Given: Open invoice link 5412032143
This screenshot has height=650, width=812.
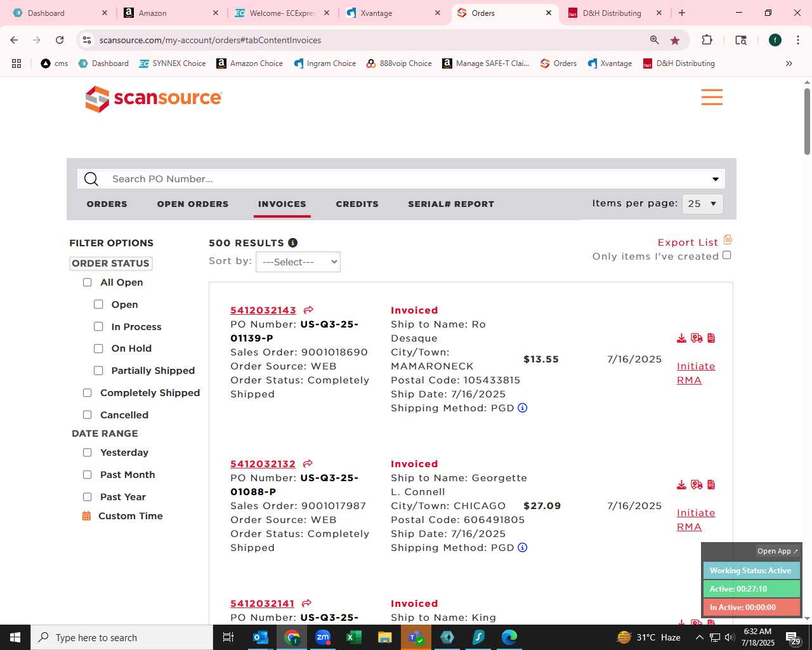Looking at the screenshot, I should pos(263,310).
